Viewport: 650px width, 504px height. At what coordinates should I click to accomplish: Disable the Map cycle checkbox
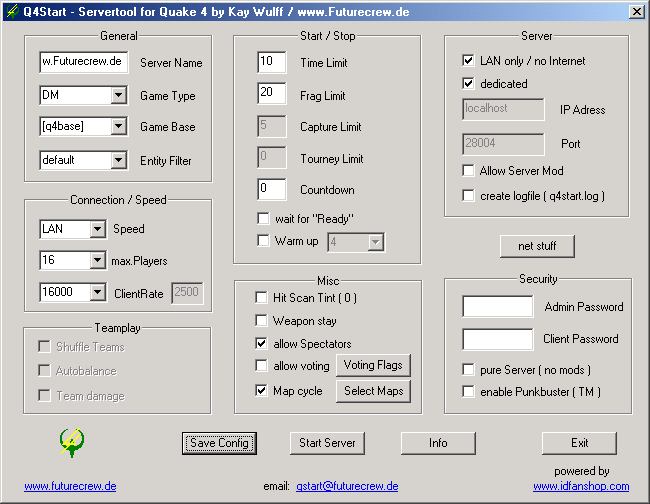tap(261, 390)
